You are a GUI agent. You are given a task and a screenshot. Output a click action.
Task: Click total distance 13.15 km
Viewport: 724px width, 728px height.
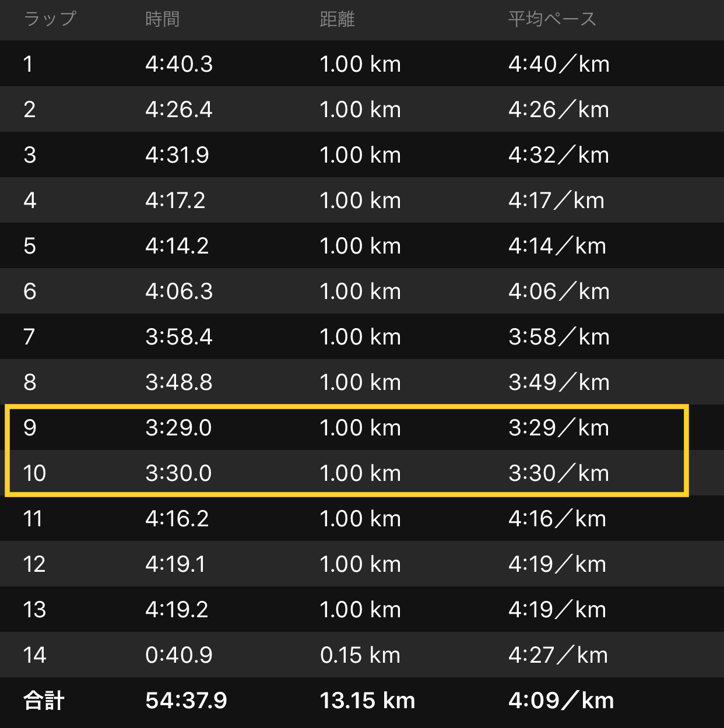[x=367, y=701]
